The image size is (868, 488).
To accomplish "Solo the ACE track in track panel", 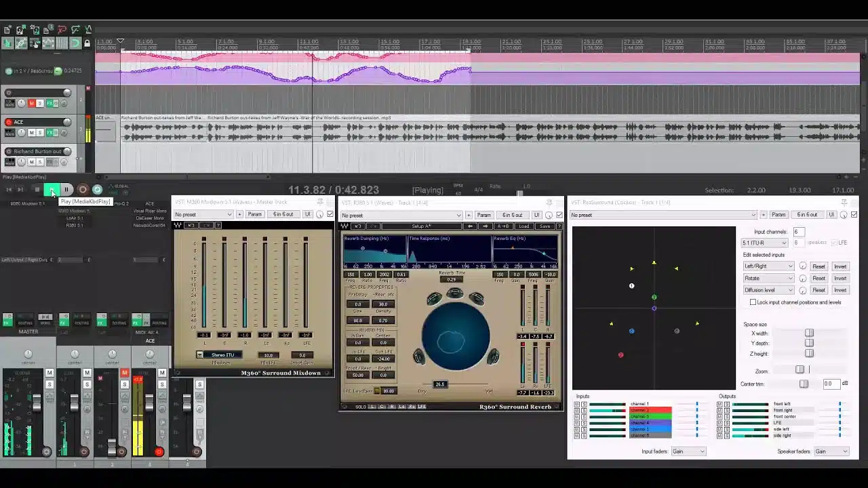I will [39, 132].
